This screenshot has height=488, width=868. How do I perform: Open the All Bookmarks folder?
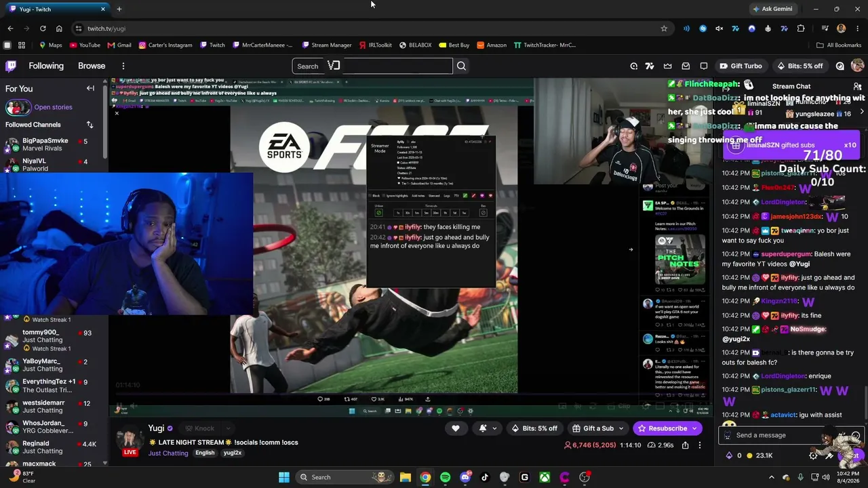tap(839, 45)
